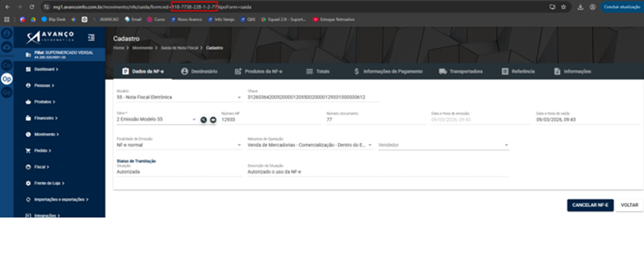Click the cloud download icon in left rail
This screenshot has width=644, height=261.
pyautogui.click(x=7, y=47)
